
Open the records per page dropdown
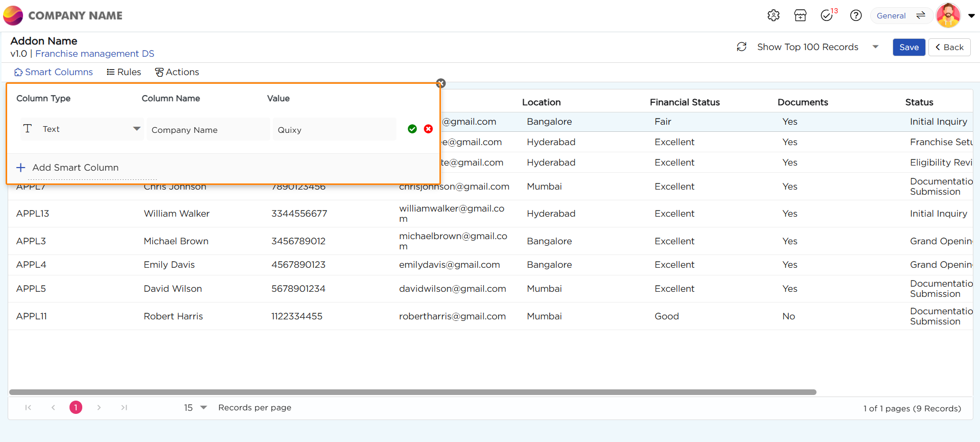tap(203, 407)
